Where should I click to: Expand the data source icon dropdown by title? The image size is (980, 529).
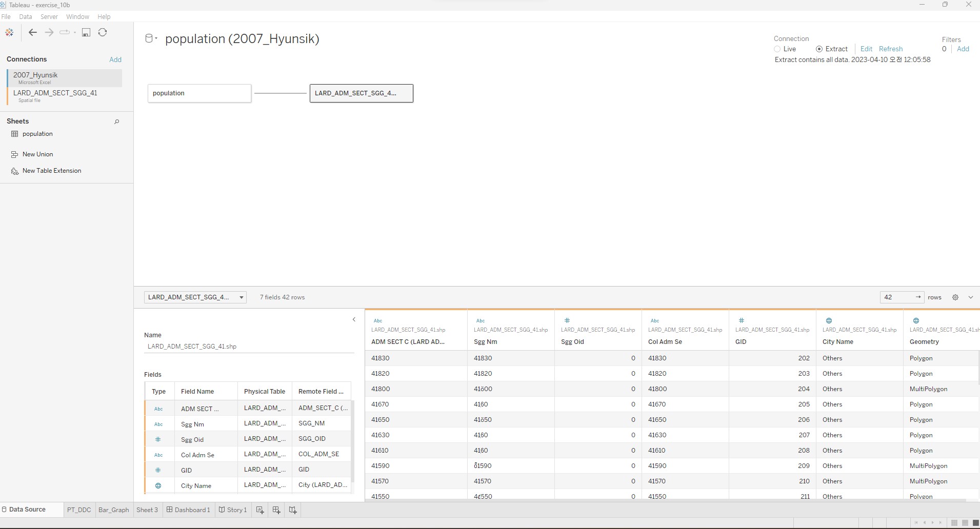click(x=151, y=38)
